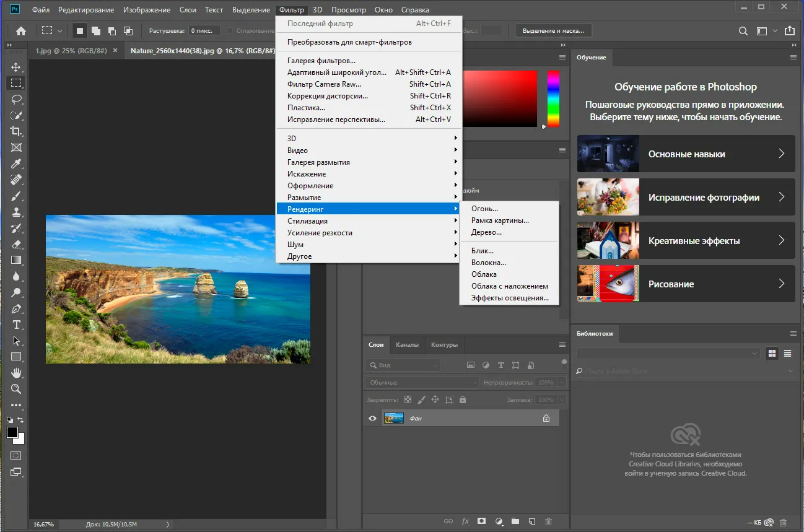
Task: Enable the lock all attributes option
Action: pyautogui.click(x=463, y=400)
